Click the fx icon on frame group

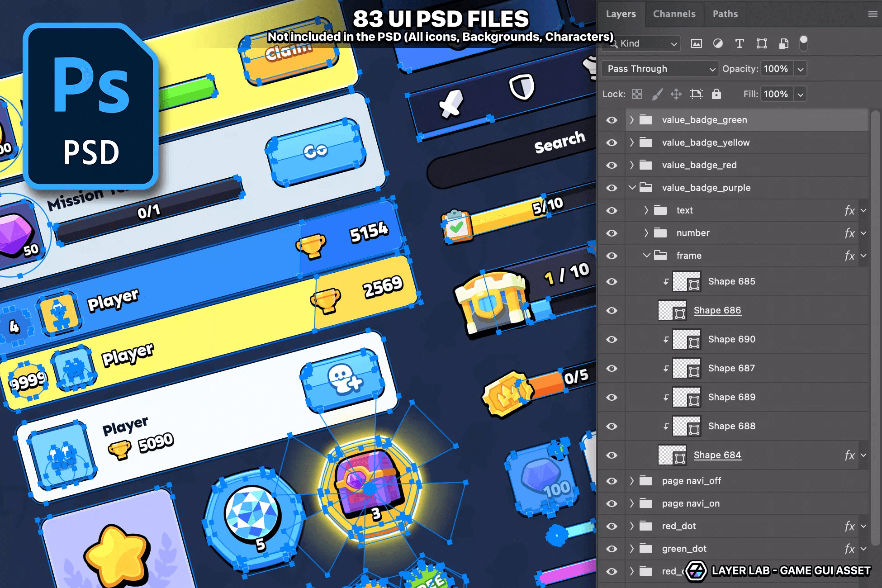click(x=849, y=256)
